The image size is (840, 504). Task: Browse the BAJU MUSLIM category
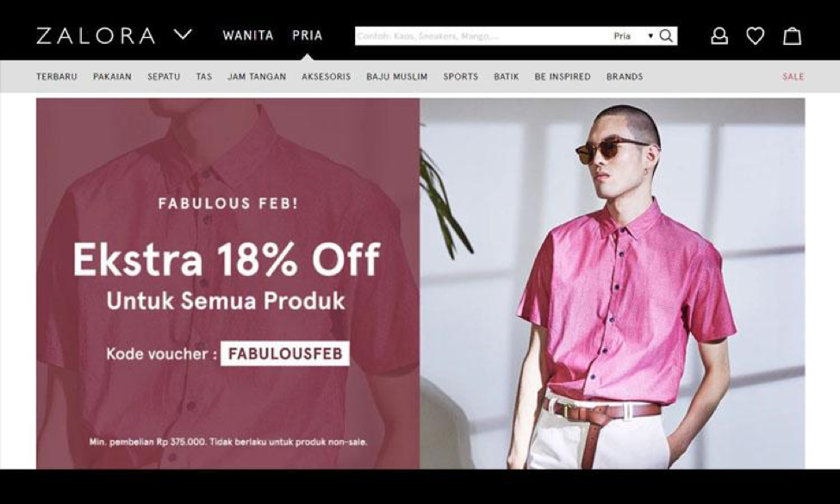[x=397, y=77]
